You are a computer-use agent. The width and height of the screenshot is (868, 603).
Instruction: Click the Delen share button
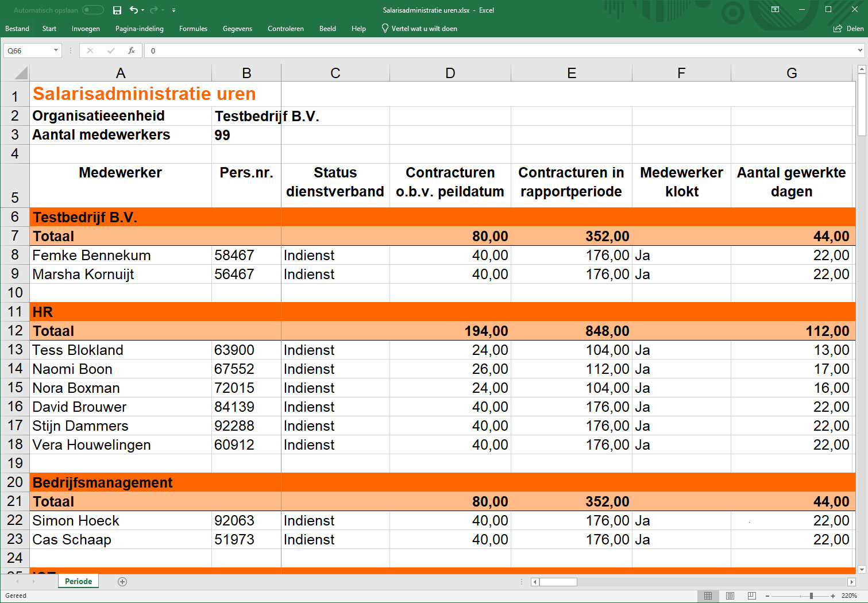point(848,29)
